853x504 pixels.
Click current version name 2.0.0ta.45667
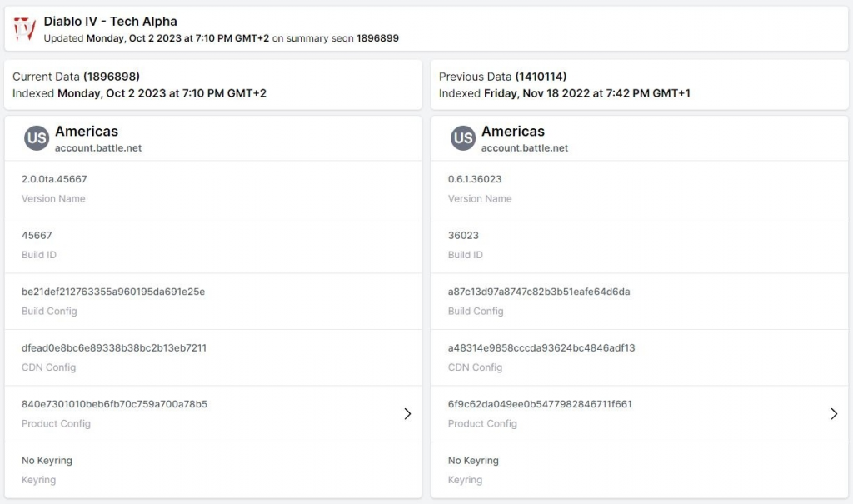pos(54,179)
